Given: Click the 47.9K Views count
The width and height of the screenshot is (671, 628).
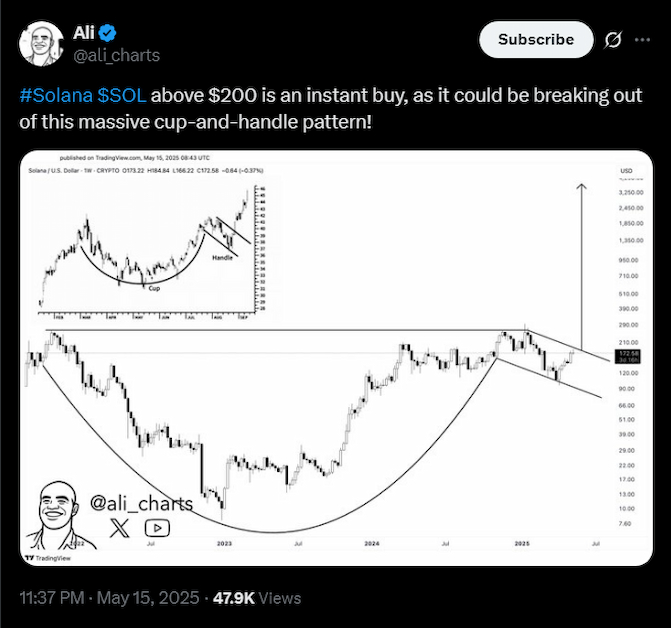Looking at the screenshot, I should pyautogui.click(x=257, y=598).
